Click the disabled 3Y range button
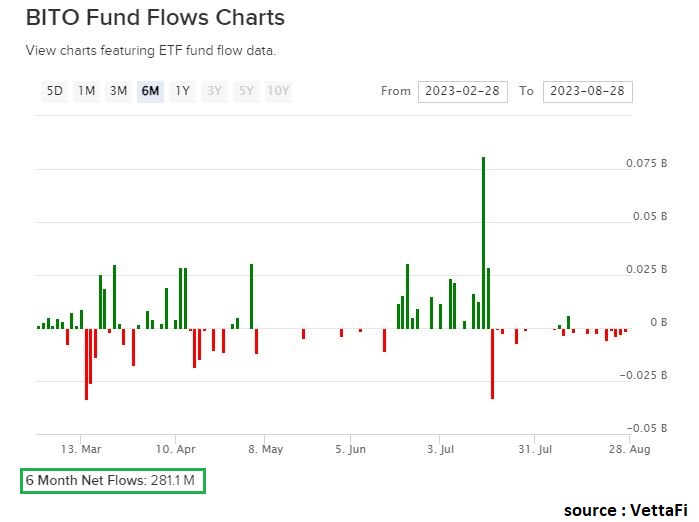This screenshot has height=522, width=699. coord(214,91)
